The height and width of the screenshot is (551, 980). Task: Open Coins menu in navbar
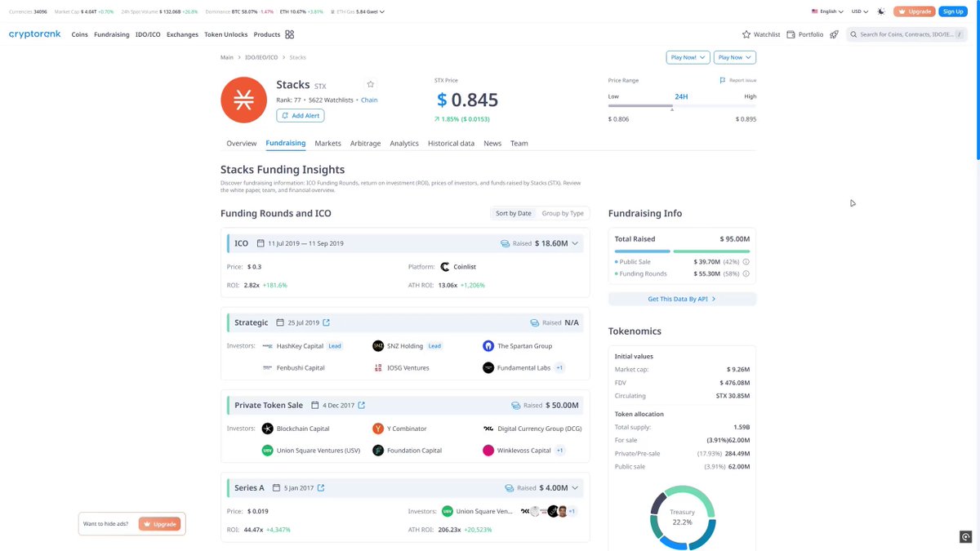tap(79, 34)
